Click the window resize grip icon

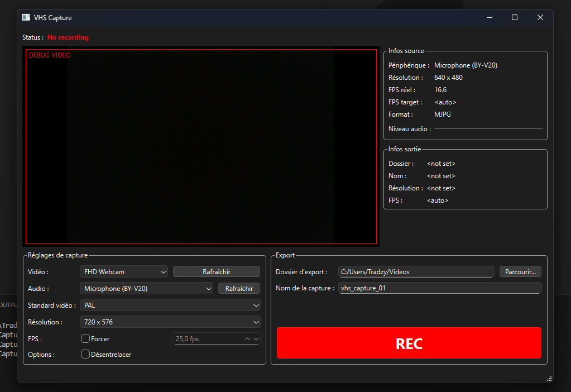549,379
